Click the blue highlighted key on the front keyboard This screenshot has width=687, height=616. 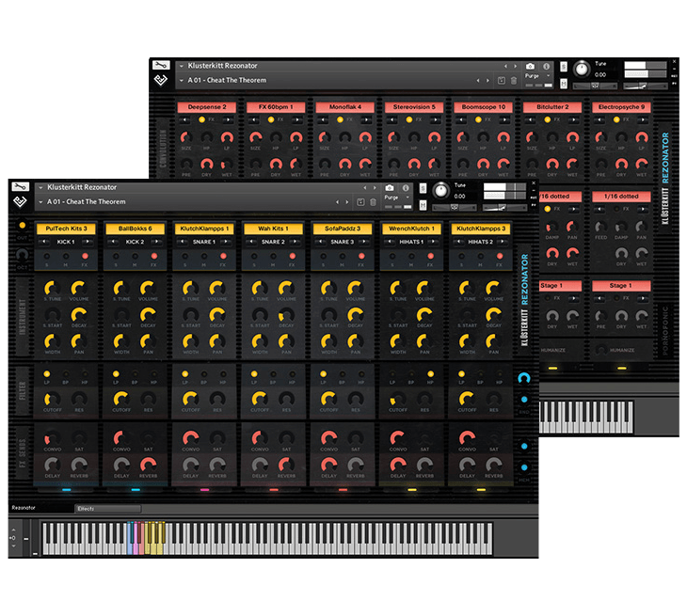[130, 538]
